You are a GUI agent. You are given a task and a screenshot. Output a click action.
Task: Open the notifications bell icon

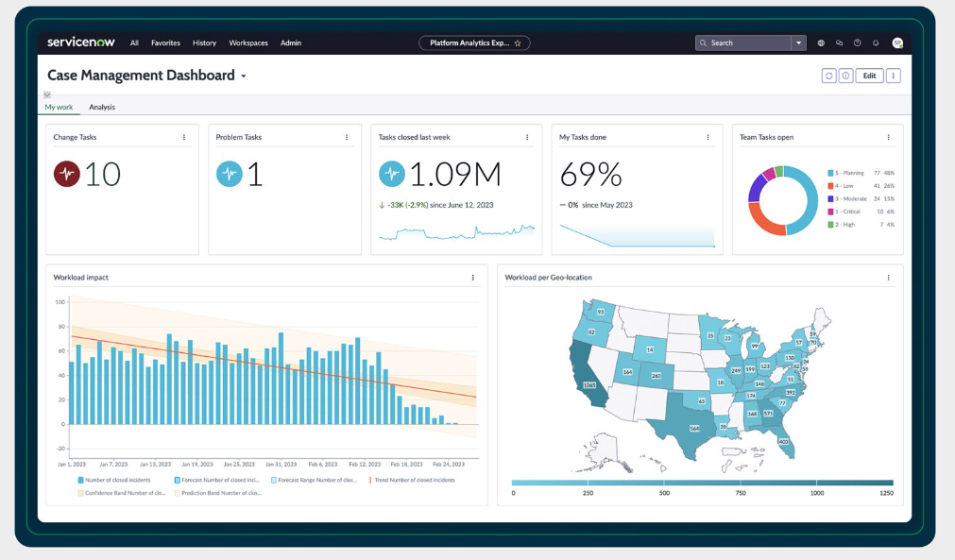click(876, 43)
